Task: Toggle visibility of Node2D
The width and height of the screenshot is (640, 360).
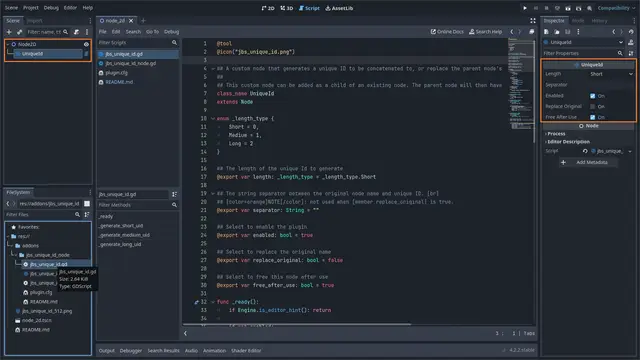Action: click(x=86, y=44)
